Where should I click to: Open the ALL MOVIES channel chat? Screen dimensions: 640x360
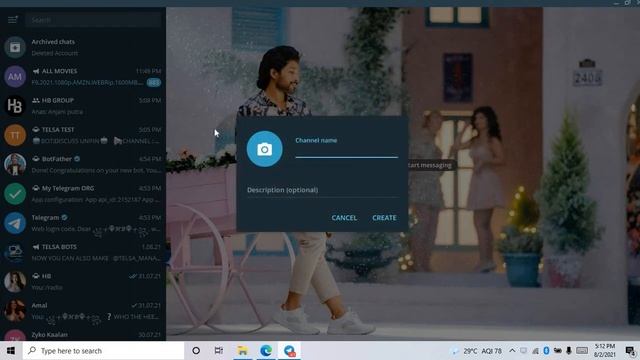pos(83,77)
